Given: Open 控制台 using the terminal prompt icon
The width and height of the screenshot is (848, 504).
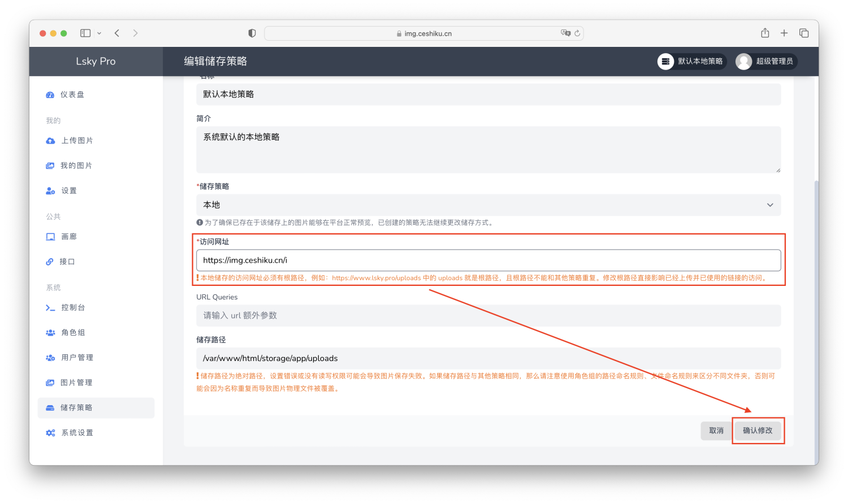Looking at the screenshot, I should click(50, 308).
